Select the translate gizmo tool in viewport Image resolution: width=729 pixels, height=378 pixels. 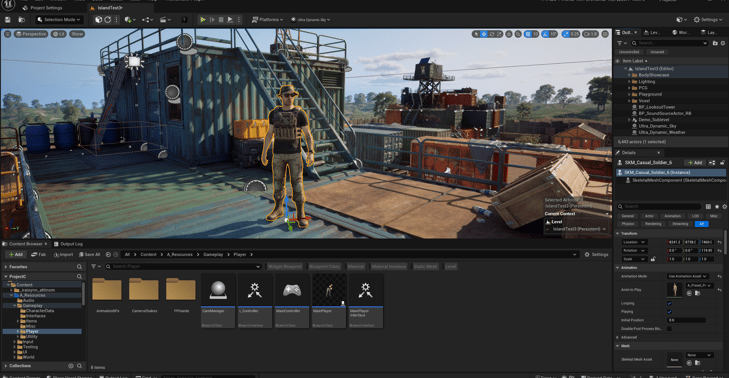(x=484, y=34)
